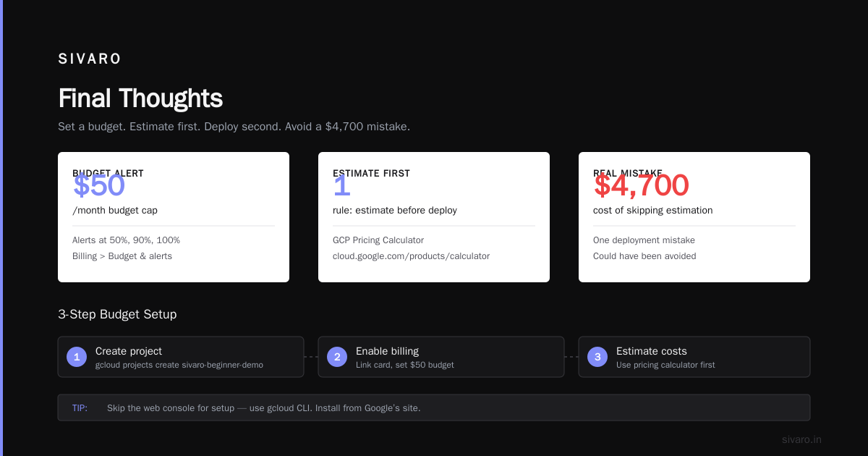The width and height of the screenshot is (868, 456).
Task: Open the Estimate First card
Action: (x=434, y=217)
